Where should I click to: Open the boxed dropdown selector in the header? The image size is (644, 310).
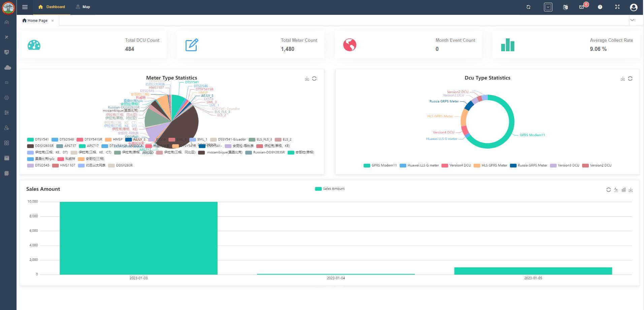click(547, 7)
